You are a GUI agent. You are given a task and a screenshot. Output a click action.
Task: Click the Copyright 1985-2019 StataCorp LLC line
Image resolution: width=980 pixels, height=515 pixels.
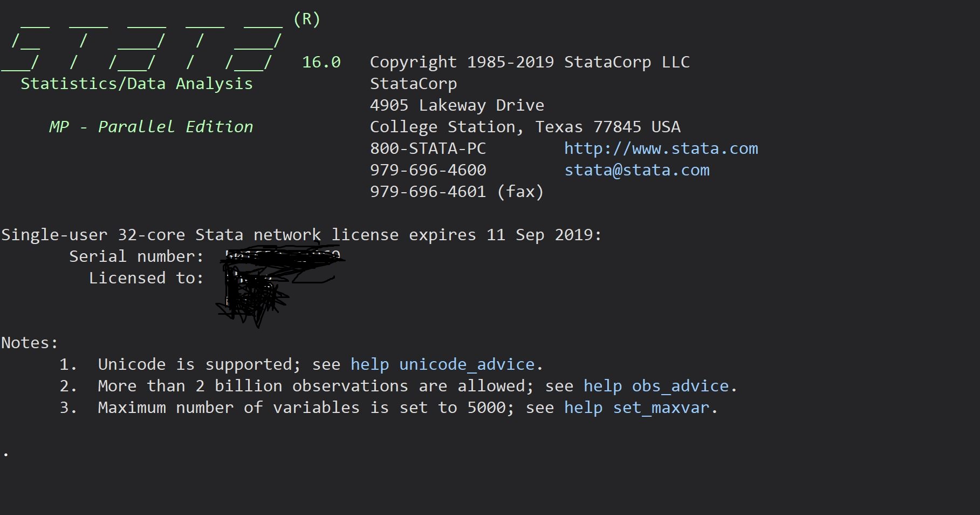(x=529, y=62)
